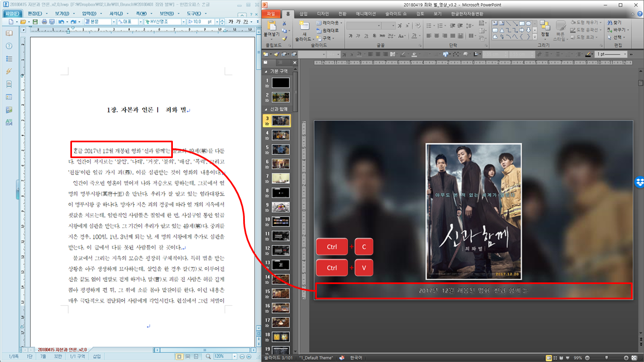Open the 파일(F) menu in Hangul
Screen dimensions: 644x362
[12, 14]
